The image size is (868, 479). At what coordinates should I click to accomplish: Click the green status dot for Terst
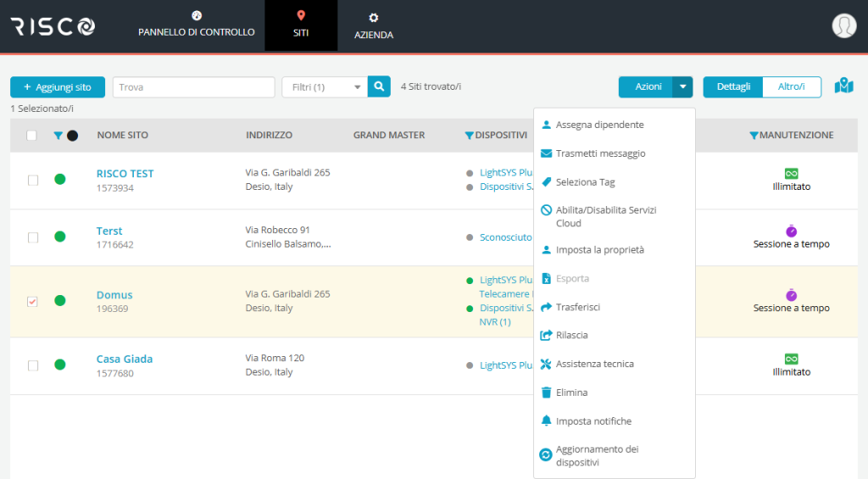59,237
